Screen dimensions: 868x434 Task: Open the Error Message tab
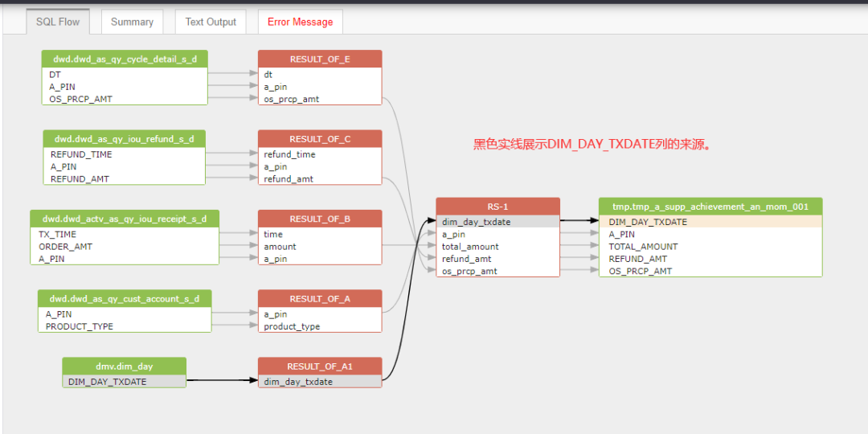[x=300, y=23]
